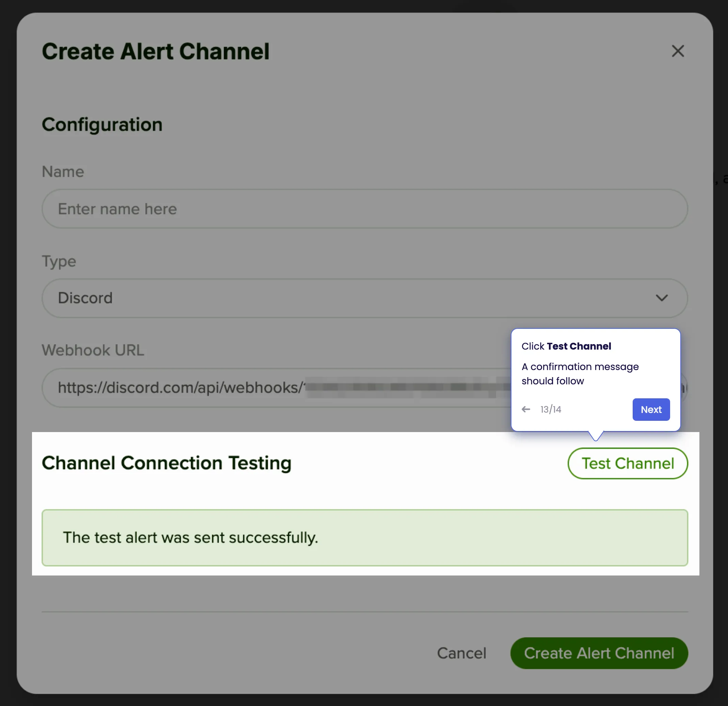Click Next in the tour tooltip
Viewport: 728px width, 706px height.
(651, 409)
